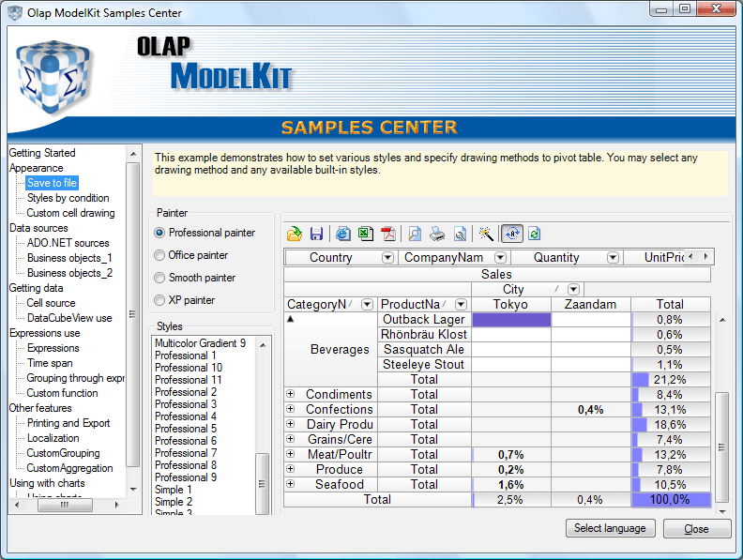This screenshot has height=560, width=743.
Task: Expand the Condiments row
Action: tap(291, 394)
